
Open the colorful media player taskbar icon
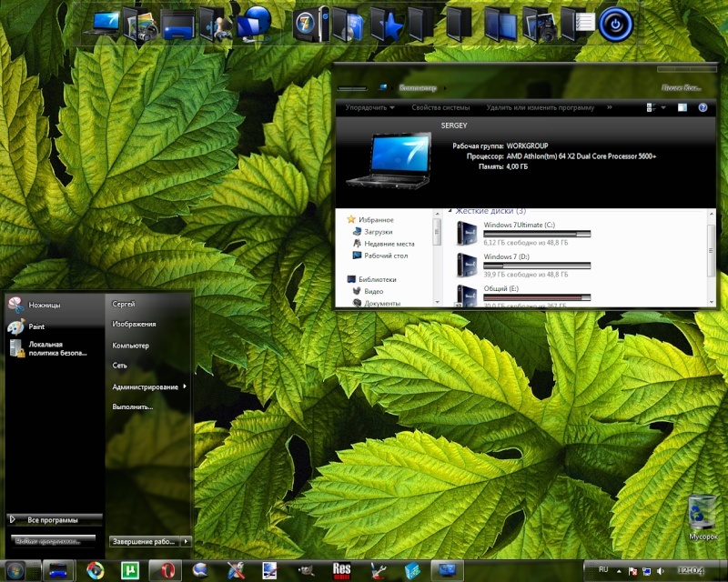pos(96,571)
